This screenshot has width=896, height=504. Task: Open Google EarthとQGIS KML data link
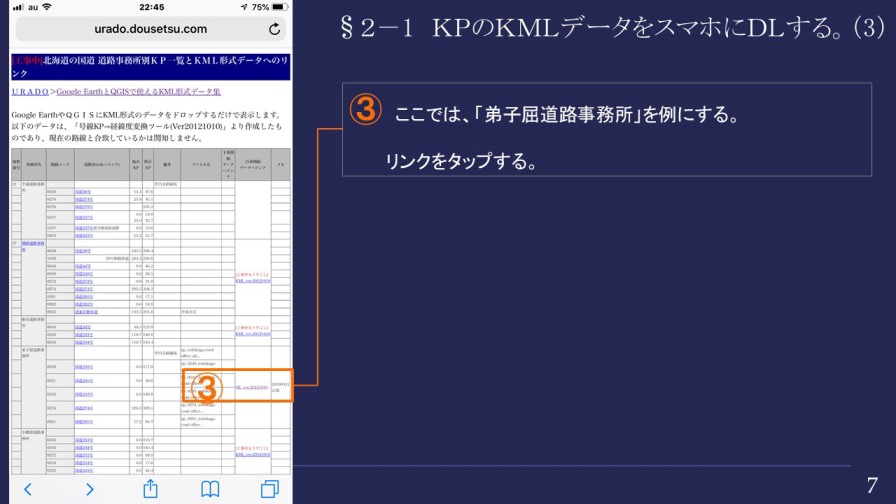[x=138, y=91]
